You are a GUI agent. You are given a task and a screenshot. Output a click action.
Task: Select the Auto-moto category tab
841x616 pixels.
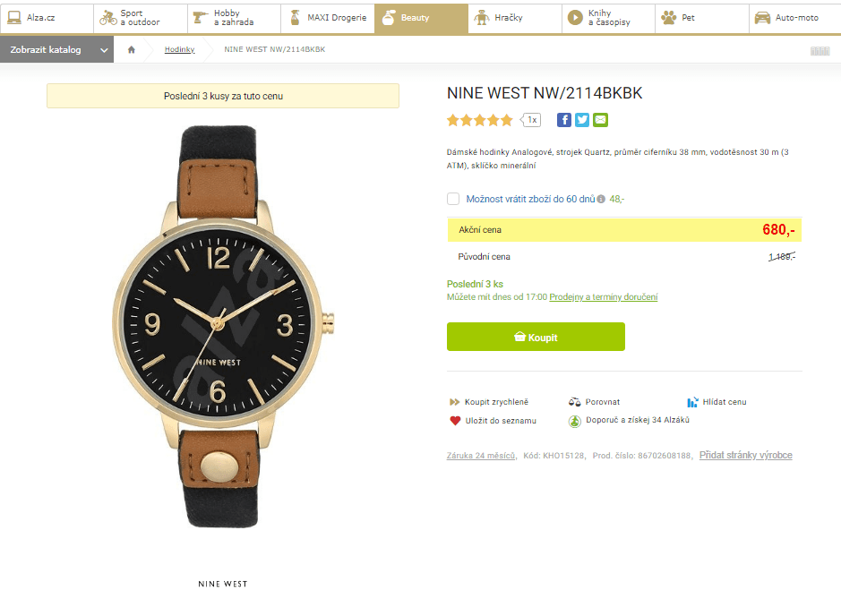tap(794, 18)
